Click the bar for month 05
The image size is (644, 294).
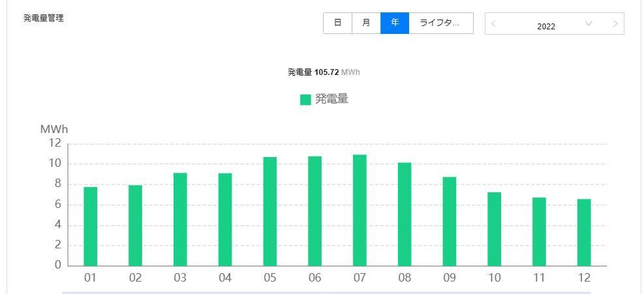270,211
